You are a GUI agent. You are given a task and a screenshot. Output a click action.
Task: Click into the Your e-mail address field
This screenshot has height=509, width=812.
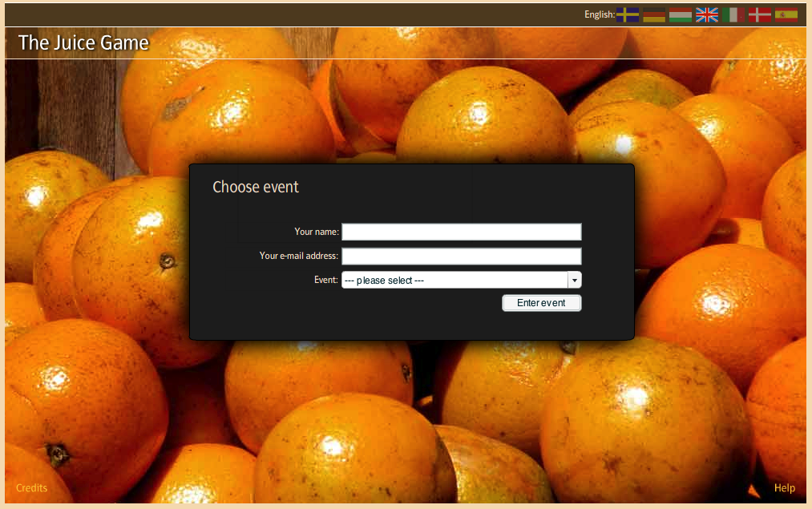462,256
